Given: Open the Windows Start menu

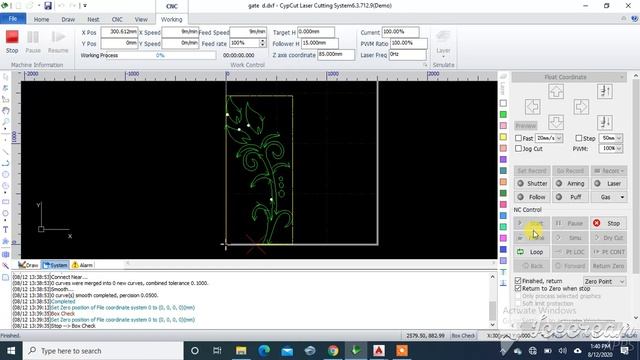Looking at the screenshot, I should click(x=11, y=351).
